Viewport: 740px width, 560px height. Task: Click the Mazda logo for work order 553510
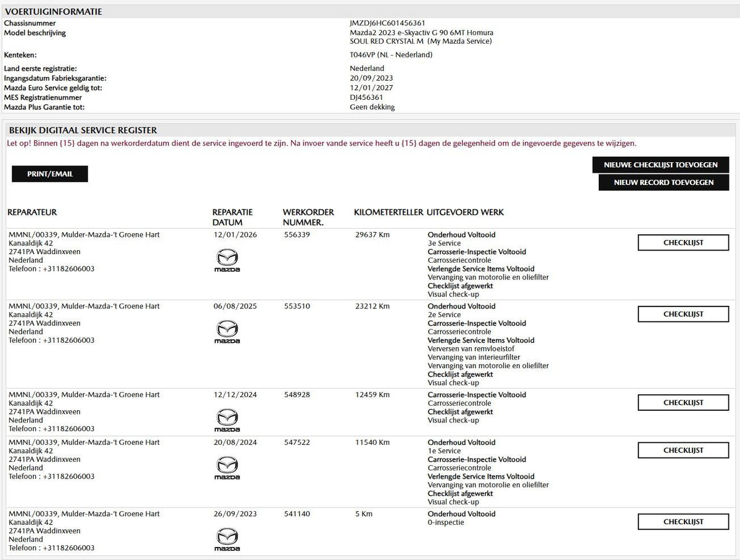click(x=227, y=332)
